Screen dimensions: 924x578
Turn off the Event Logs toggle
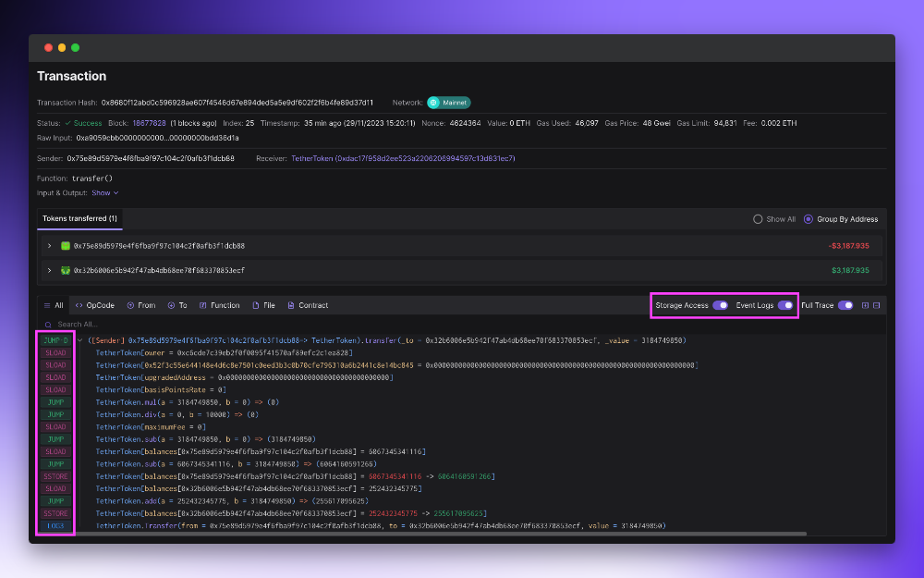786,304
